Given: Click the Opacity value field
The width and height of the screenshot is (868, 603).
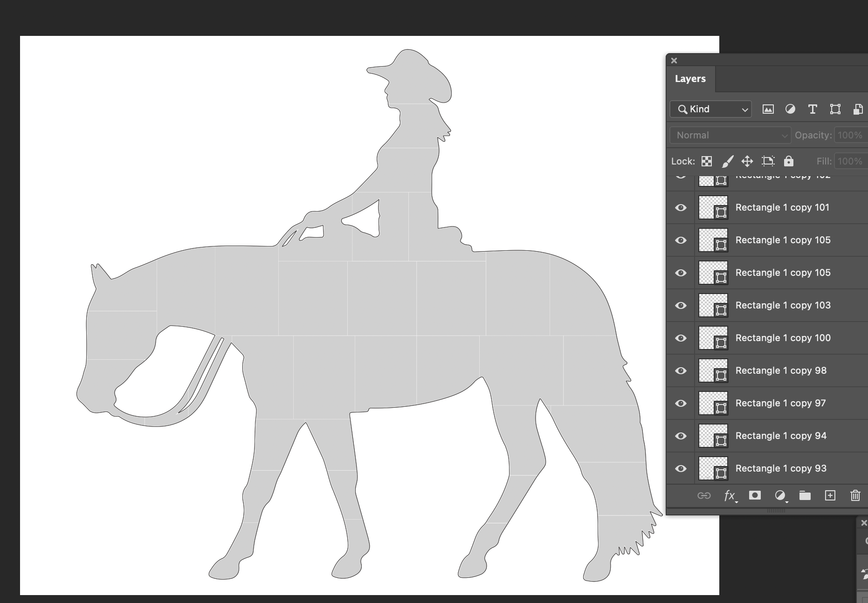Looking at the screenshot, I should pos(851,135).
